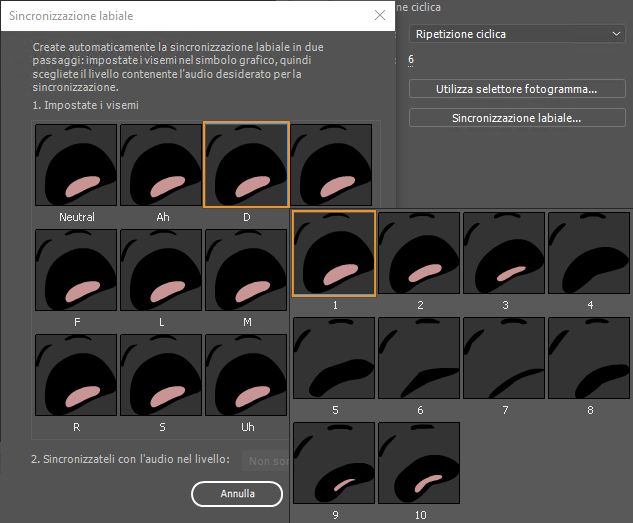
Task: Select the Uh viseme thumbnail
Action: point(246,375)
